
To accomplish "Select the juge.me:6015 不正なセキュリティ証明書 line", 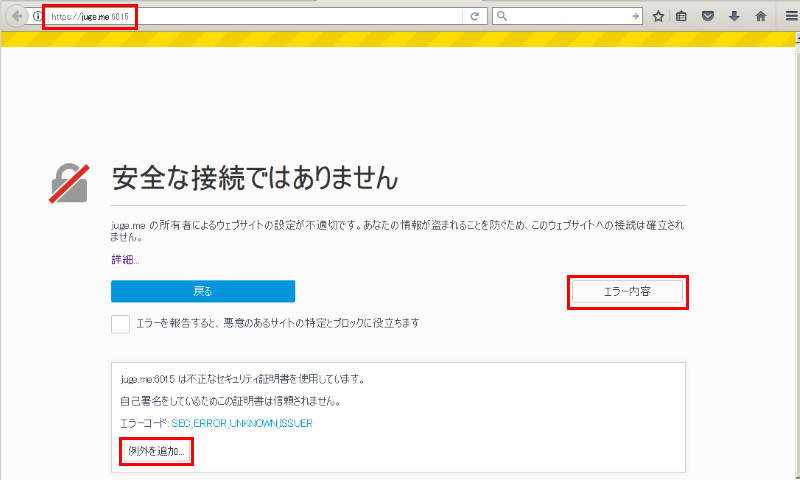I will tap(243, 379).
